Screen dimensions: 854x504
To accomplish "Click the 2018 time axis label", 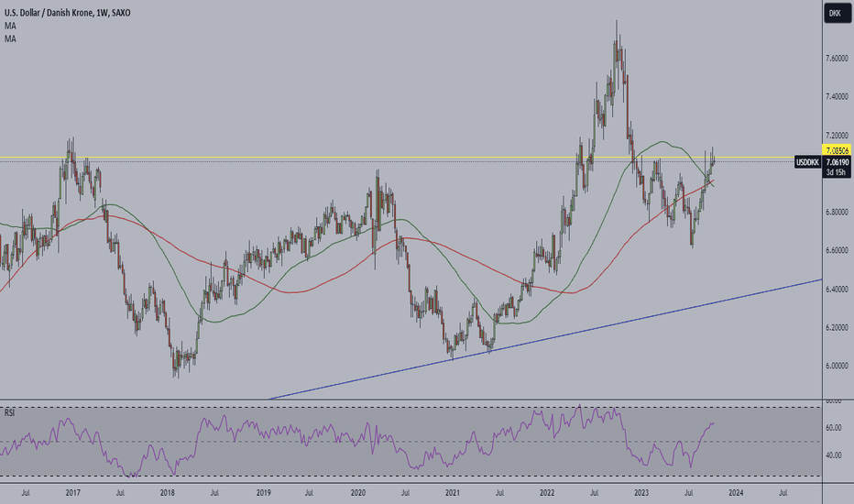I will click(x=168, y=493).
